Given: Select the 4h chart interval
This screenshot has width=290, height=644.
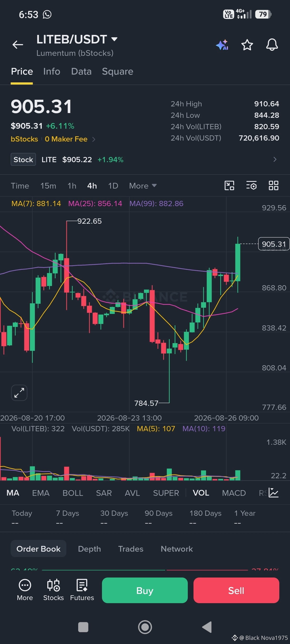Looking at the screenshot, I should [x=92, y=186].
